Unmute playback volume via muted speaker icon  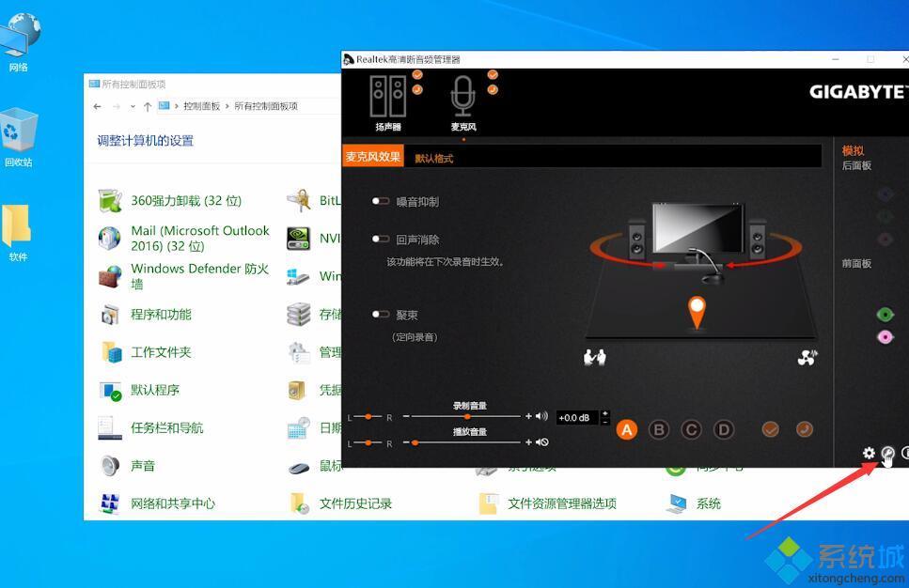pyautogui.click(x=543, y=441)
